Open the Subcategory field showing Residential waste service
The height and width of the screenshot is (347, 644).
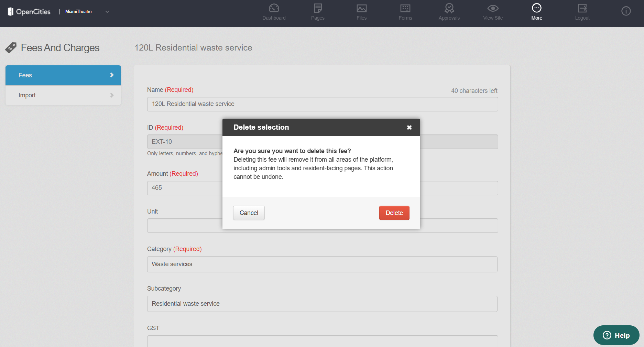[x=322, y=304]
